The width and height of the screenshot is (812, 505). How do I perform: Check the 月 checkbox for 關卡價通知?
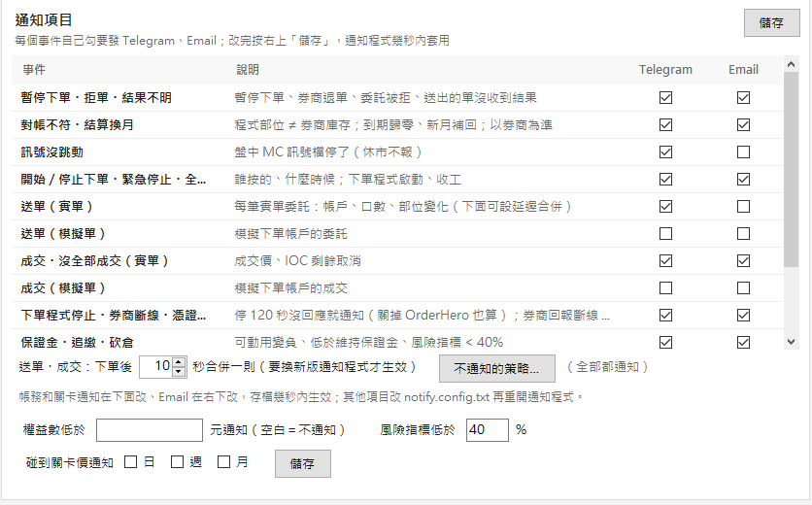click(223, 461)
